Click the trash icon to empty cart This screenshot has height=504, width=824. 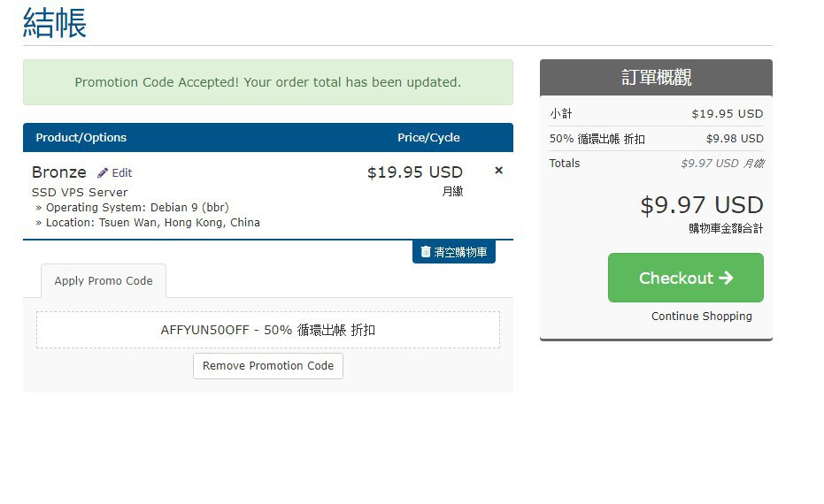426,252
